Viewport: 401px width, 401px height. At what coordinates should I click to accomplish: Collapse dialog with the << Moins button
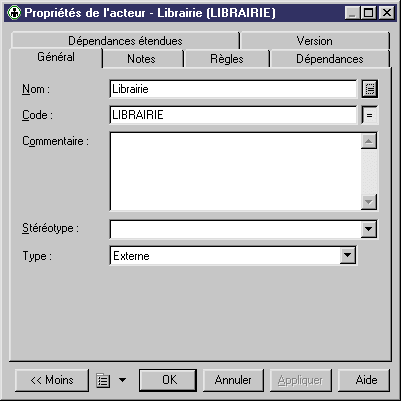click(52, 380)
